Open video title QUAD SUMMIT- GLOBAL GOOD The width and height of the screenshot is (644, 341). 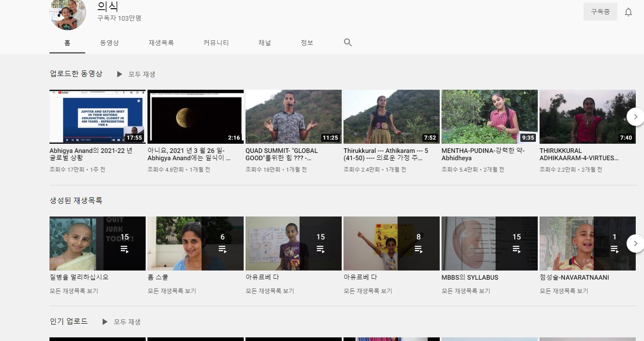(282, 154)
